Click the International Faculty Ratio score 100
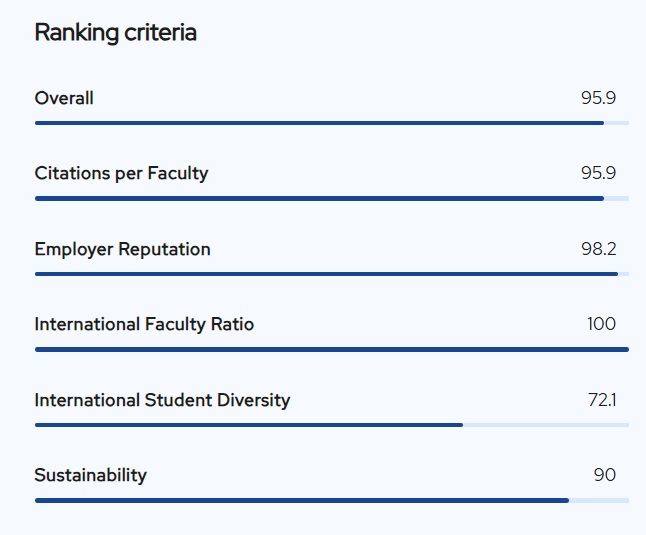The width and height of the screenshot is (646, 535). (602, 324)
